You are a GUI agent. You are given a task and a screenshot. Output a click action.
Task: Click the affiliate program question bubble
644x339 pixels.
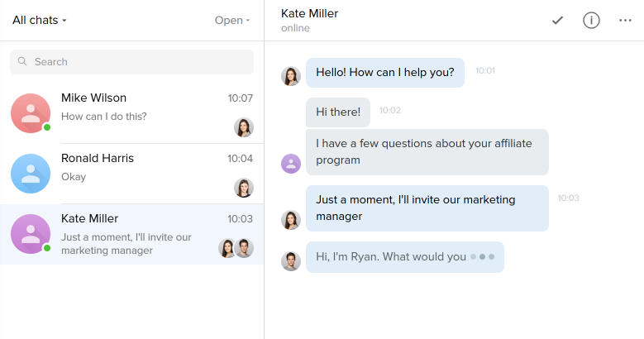pyautogui.click(x=427, y=152)
